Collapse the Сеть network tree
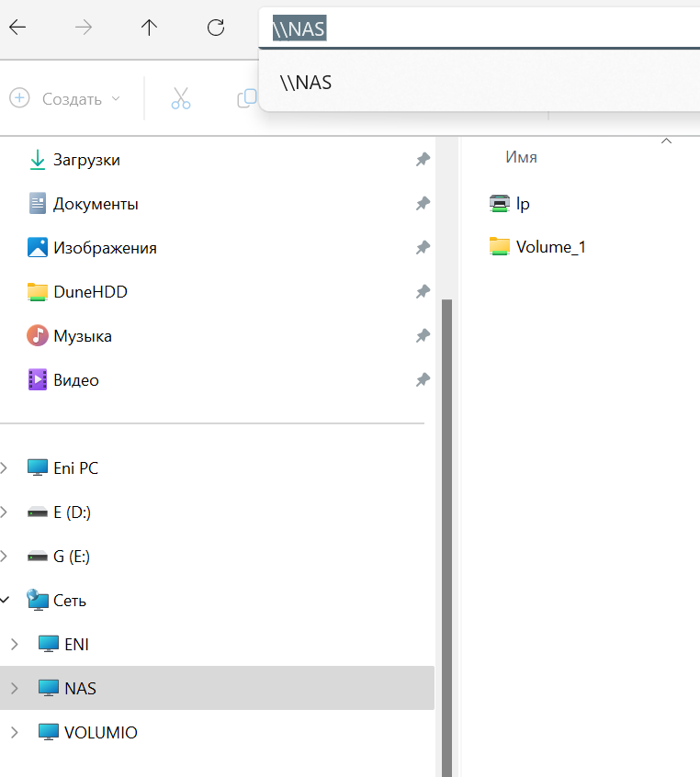The width and height of the screenshot is (700, 777). (6, 600)
